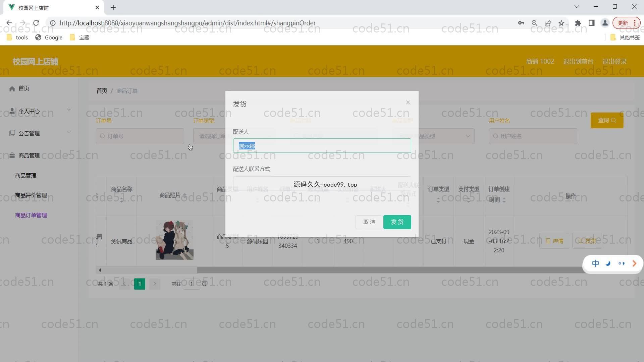Switch input language with the 中 icon

(x=595, y=263)
